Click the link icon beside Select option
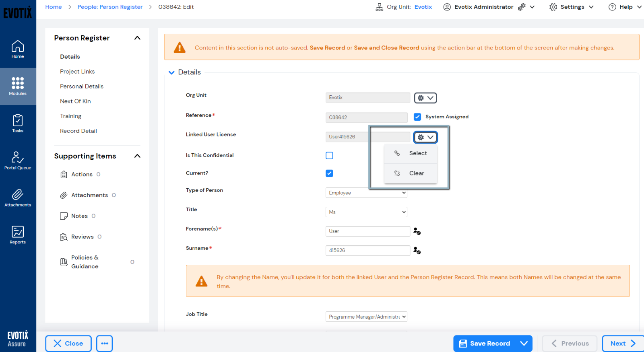 click(397, 153)
